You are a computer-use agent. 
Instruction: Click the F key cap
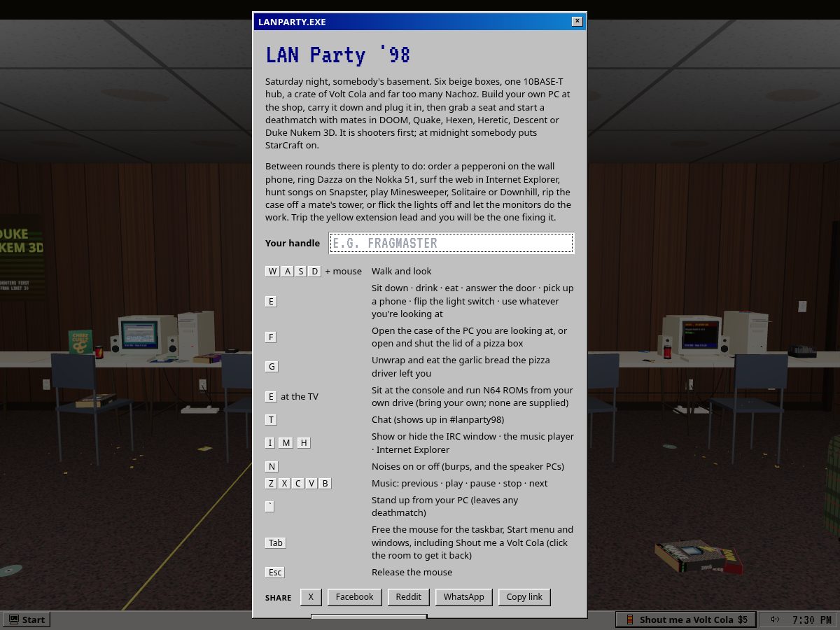pyautogui.click(x=271, y=337)
